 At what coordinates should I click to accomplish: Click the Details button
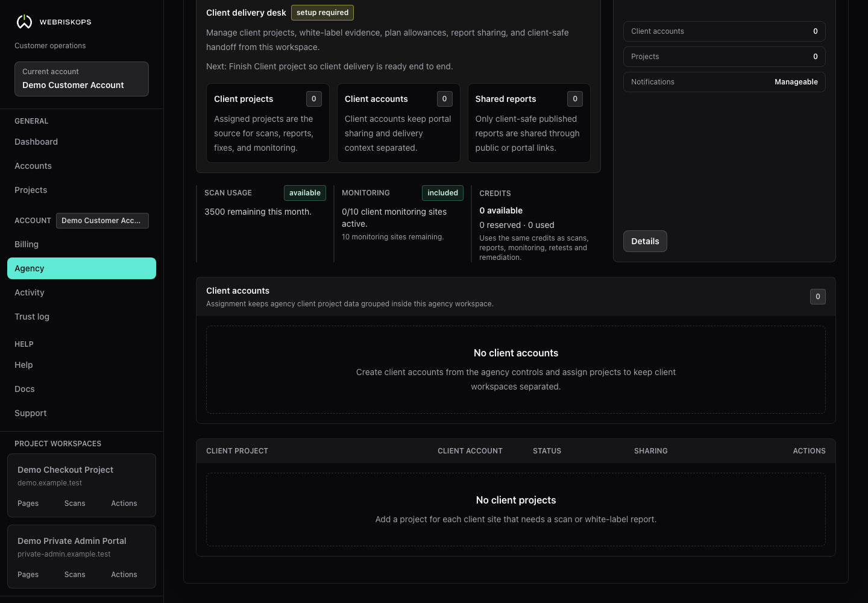coord(645,241)
